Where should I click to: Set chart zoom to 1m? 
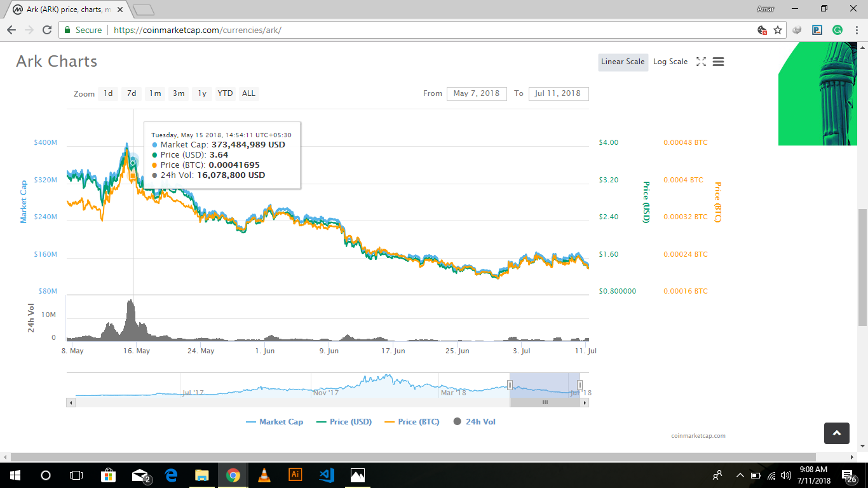(155, 93)
